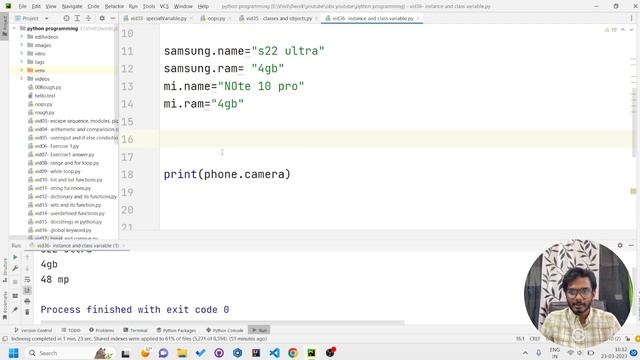
Task: Show hidden system tray icons chevron
Action: coord(525,353)
